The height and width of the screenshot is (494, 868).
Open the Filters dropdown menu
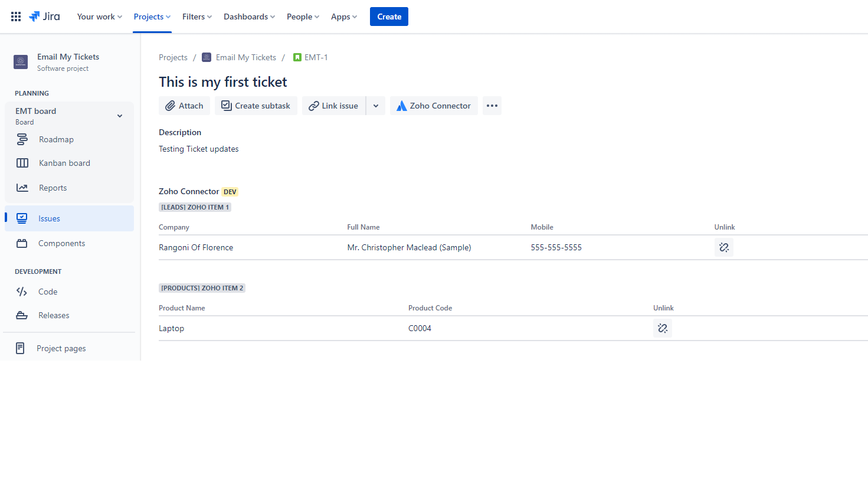pos(197,17)
